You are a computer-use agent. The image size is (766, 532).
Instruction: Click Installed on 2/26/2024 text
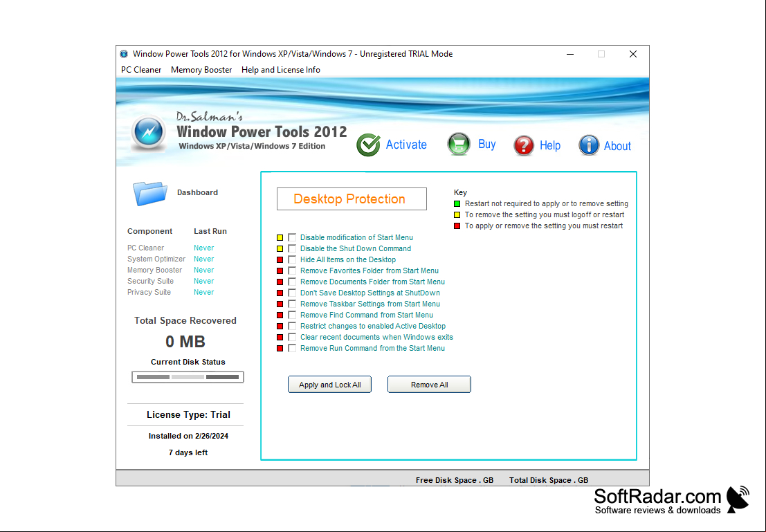point(188,437)
